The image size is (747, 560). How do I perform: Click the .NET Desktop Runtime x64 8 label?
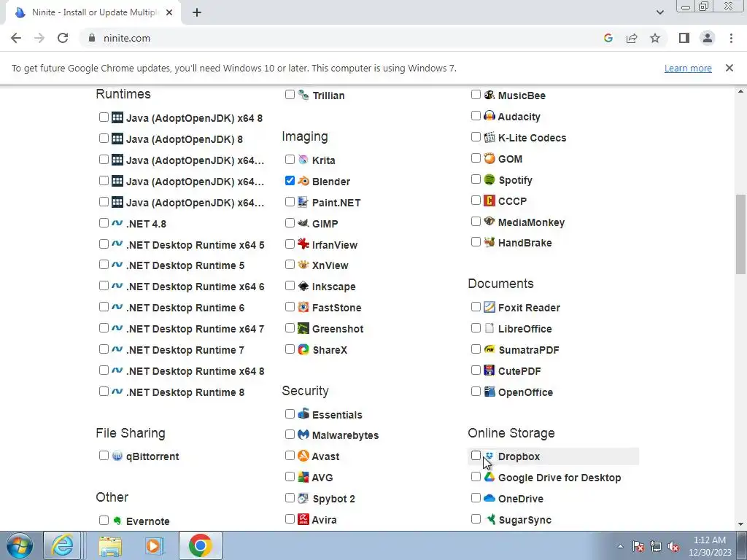(196, 371)
